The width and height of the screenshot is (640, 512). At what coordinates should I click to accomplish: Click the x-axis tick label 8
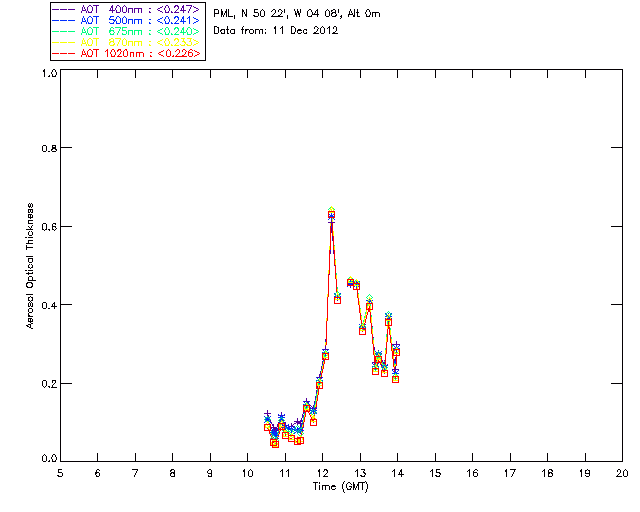(173, 473)
